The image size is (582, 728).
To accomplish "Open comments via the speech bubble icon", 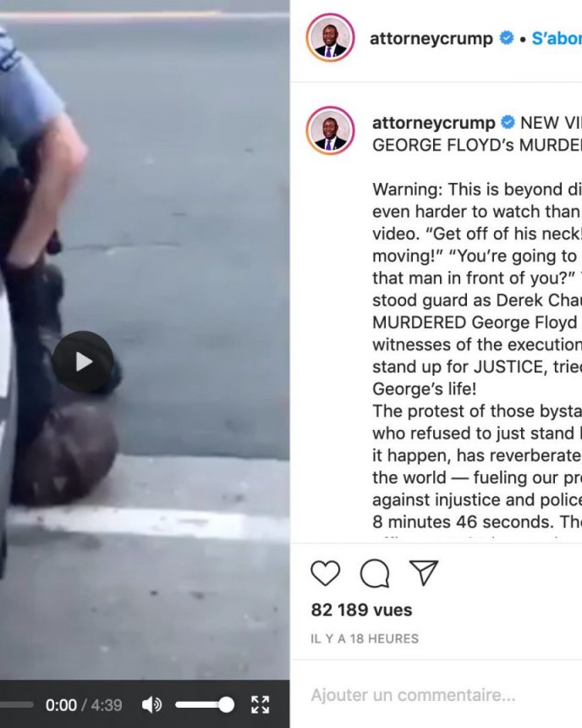I will pyautogui.click(x=375, y=573).
